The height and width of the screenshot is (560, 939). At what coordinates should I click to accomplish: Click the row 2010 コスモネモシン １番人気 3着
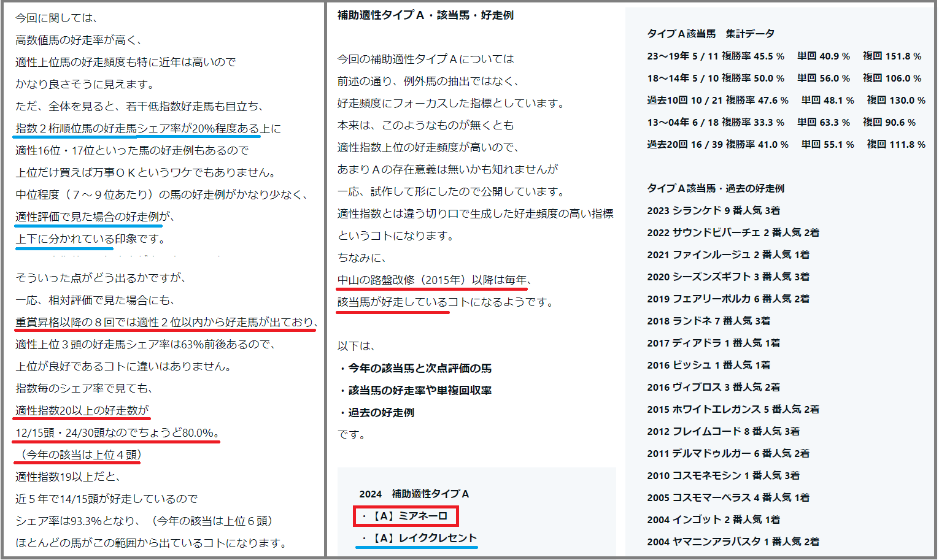tap(724, 475)
